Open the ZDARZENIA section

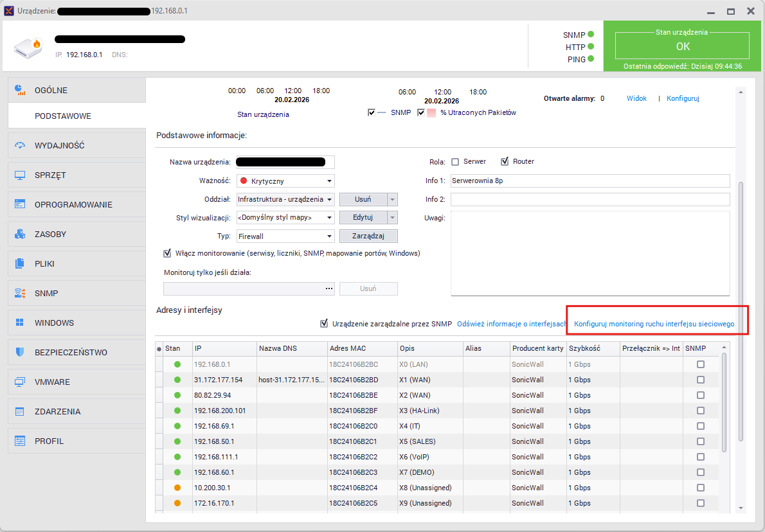tap(57, 412)
